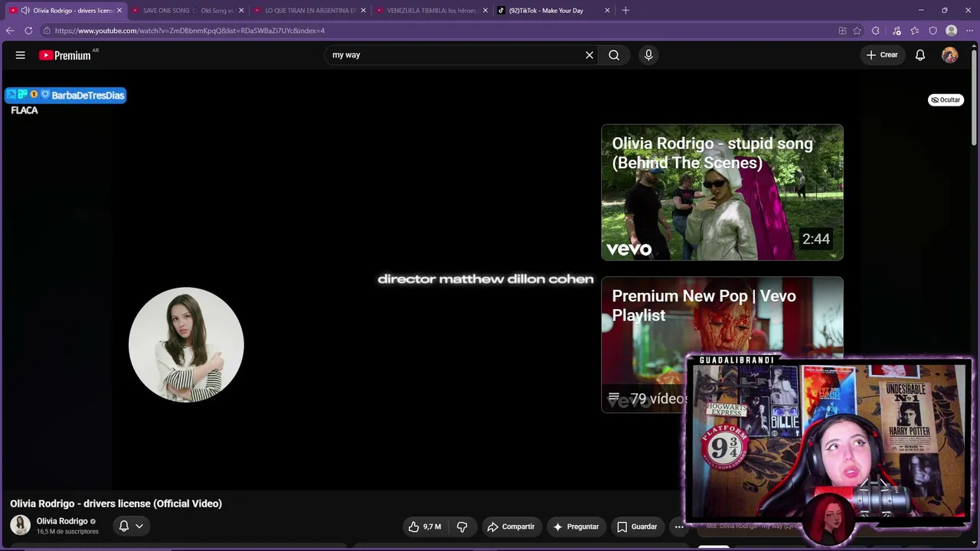980x551 pixels.
Task: Click Olivia Rodrigo circular end-screen avatar
Action: tap(186, 344)
